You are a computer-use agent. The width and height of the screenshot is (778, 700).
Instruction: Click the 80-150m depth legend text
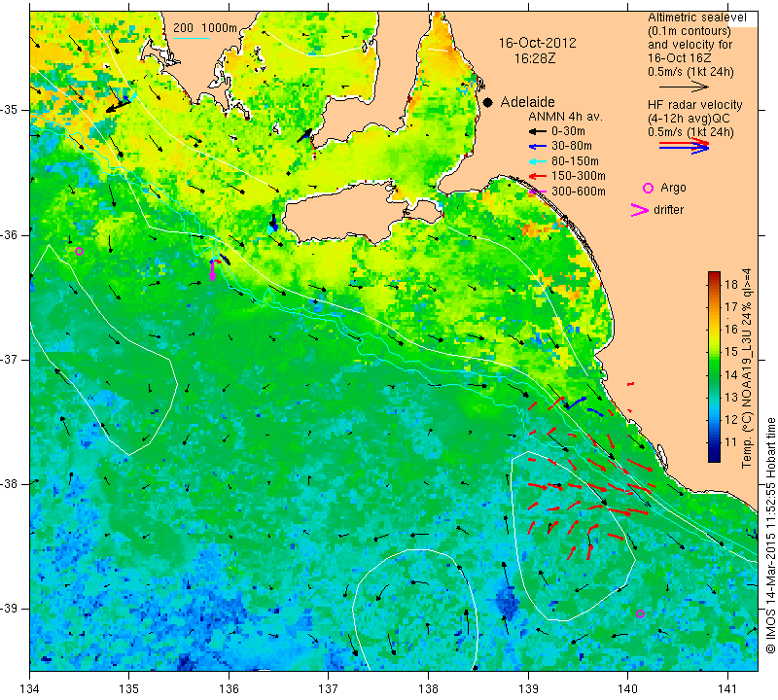(x=575, y=161)
